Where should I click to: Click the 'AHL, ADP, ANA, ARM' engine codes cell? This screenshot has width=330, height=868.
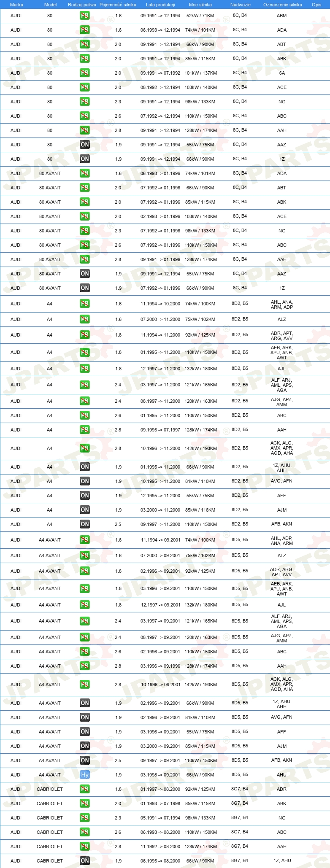click(282, 541)
